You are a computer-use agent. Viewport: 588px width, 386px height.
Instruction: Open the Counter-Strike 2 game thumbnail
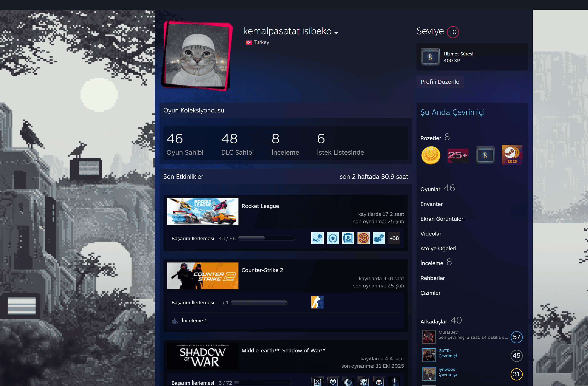coord(203,276)
